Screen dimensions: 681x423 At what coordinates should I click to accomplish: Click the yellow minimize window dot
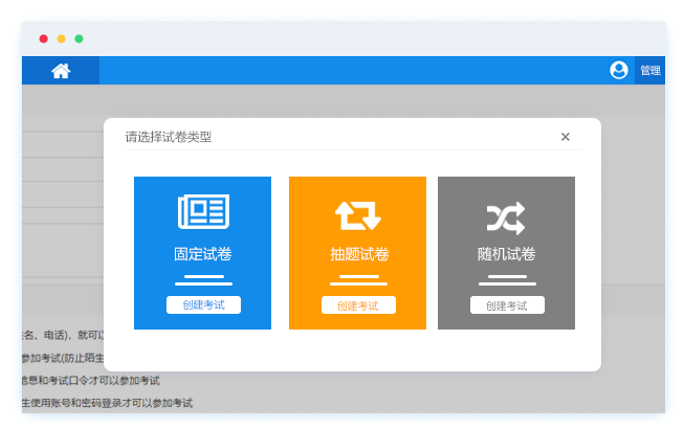coord(61,39)
